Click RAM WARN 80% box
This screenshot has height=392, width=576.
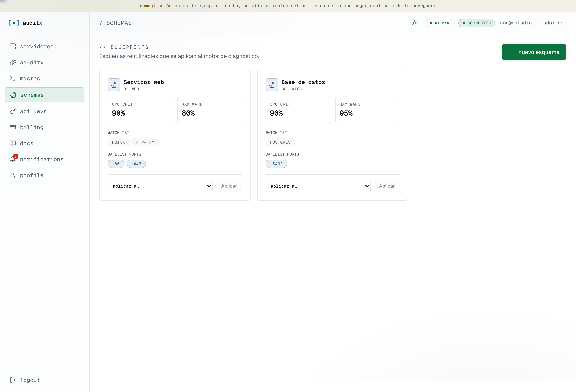click(x=210, y=110)
